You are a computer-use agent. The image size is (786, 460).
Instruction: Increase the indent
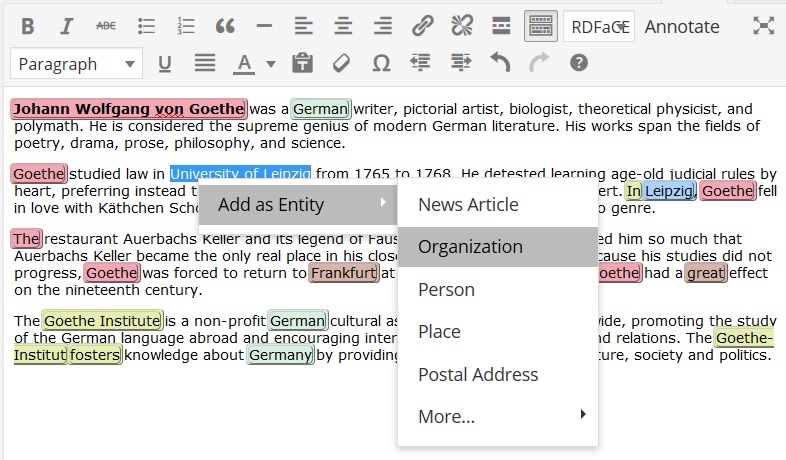click(461, 63)
